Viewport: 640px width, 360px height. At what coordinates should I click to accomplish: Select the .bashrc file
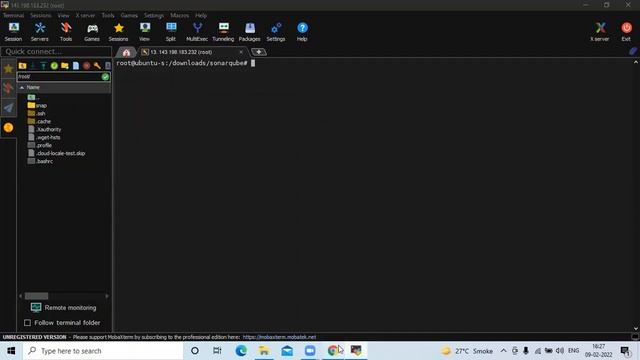click(x=40, y=161)
